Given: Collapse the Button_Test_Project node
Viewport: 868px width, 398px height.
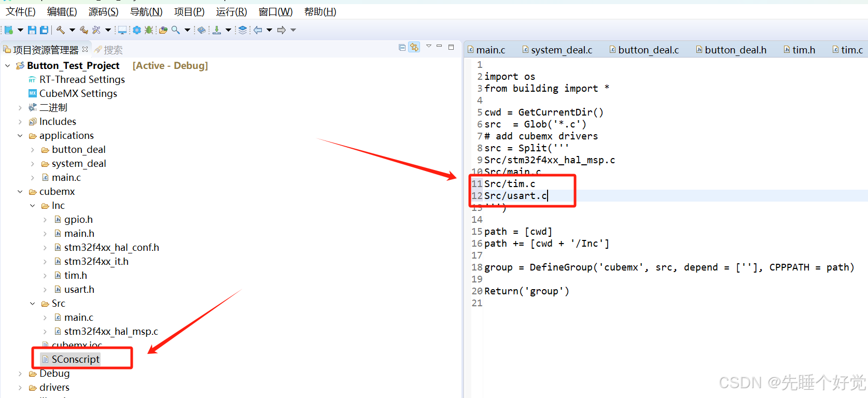Looking at the screenshot, I should (8, 66).
